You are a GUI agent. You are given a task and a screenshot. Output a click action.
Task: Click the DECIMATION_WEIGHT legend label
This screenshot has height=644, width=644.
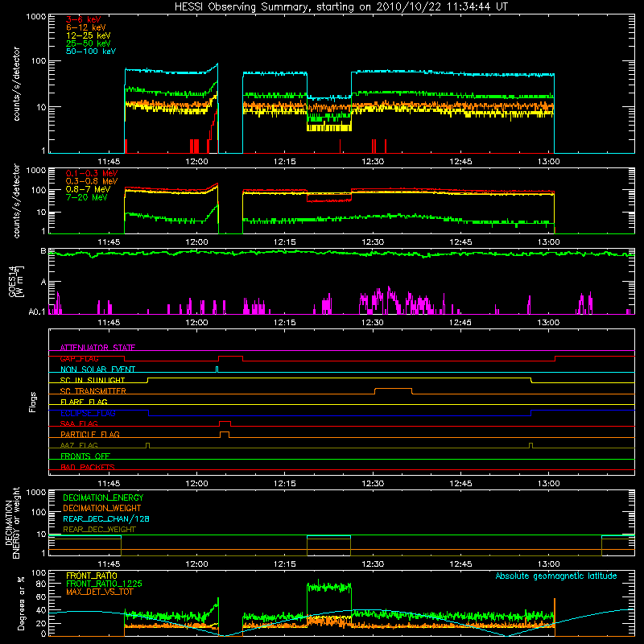tap(102, 508)
